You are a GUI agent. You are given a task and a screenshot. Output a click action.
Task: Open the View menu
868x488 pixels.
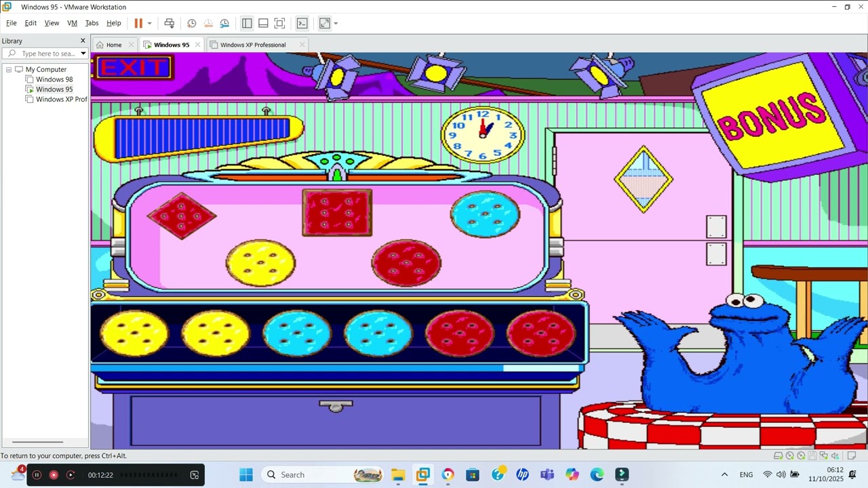point(52,23)
